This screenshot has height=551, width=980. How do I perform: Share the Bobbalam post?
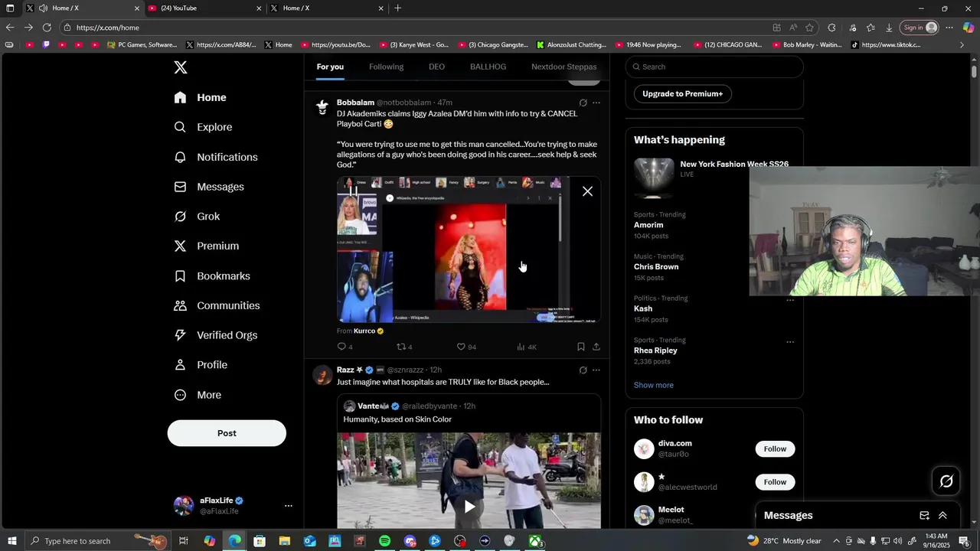[596, 347]
